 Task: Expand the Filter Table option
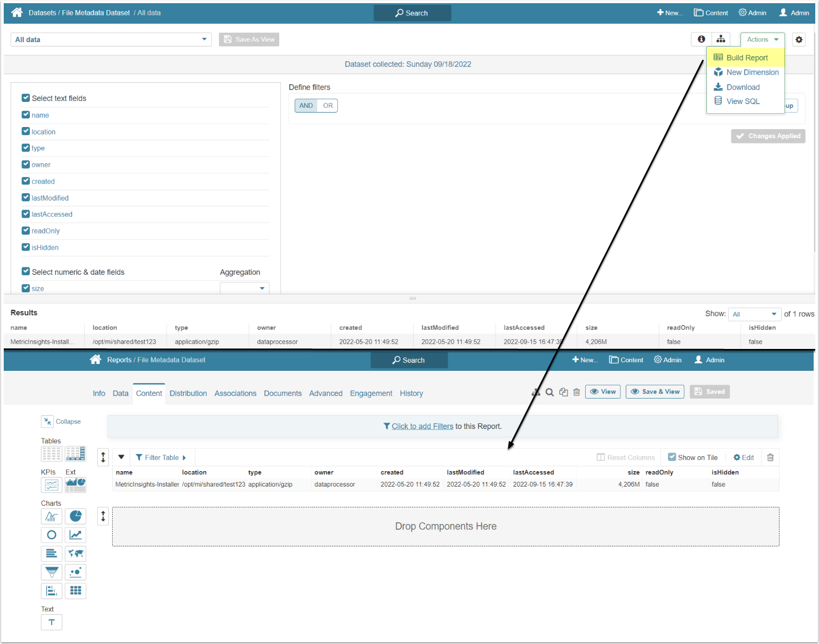tap(161, 457)
